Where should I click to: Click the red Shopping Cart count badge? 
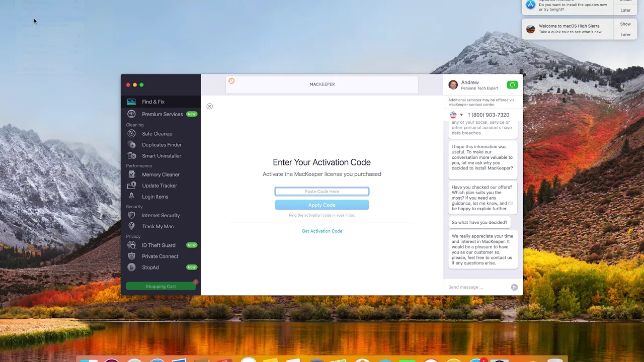[196, 282]
